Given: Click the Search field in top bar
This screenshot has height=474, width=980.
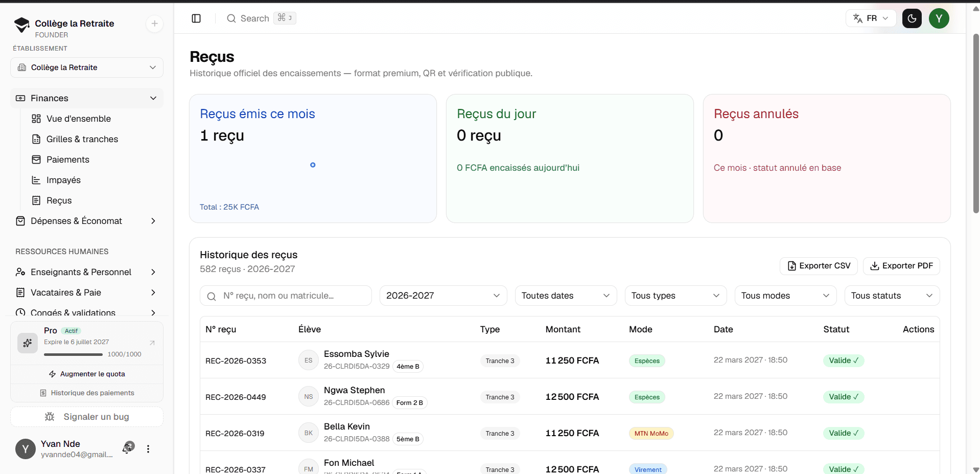Looking at the screenshot, I should (261, 18).
